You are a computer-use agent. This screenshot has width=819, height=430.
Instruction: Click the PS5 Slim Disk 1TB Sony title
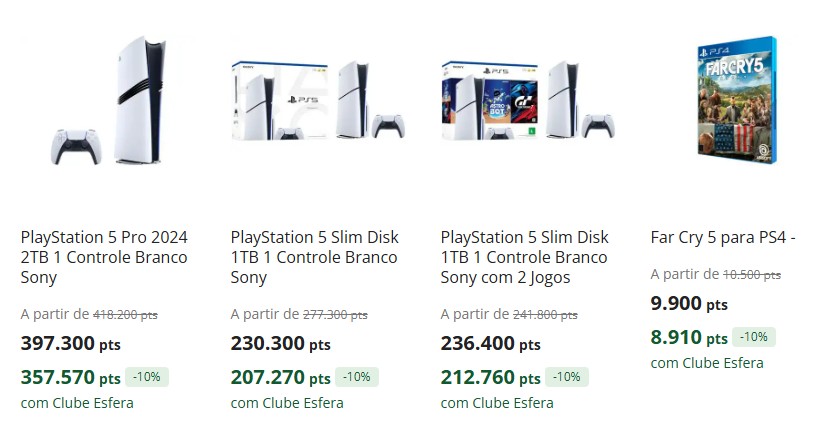pyautogui.click(x=314, y=257)
